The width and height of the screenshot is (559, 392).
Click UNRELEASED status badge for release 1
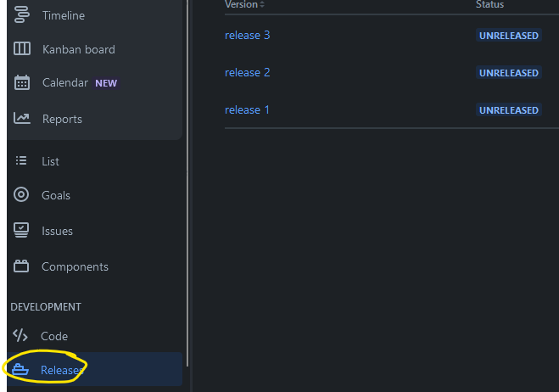click(x=508, y=110)
